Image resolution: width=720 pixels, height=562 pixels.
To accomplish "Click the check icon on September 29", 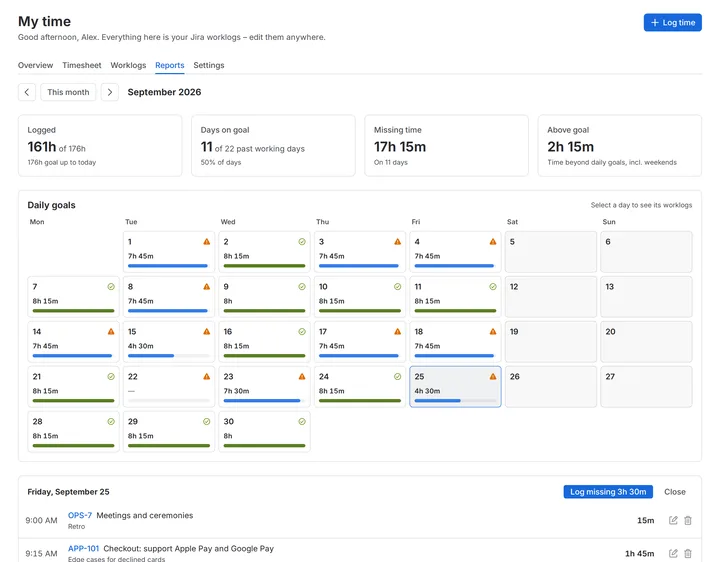I will click(x=207, y=422).
